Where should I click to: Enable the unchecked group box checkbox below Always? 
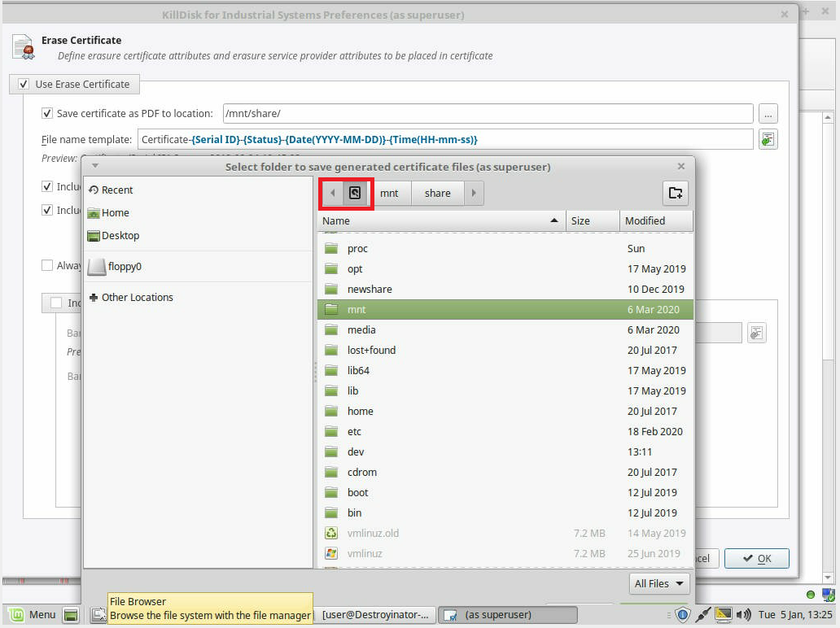point(56,303)
